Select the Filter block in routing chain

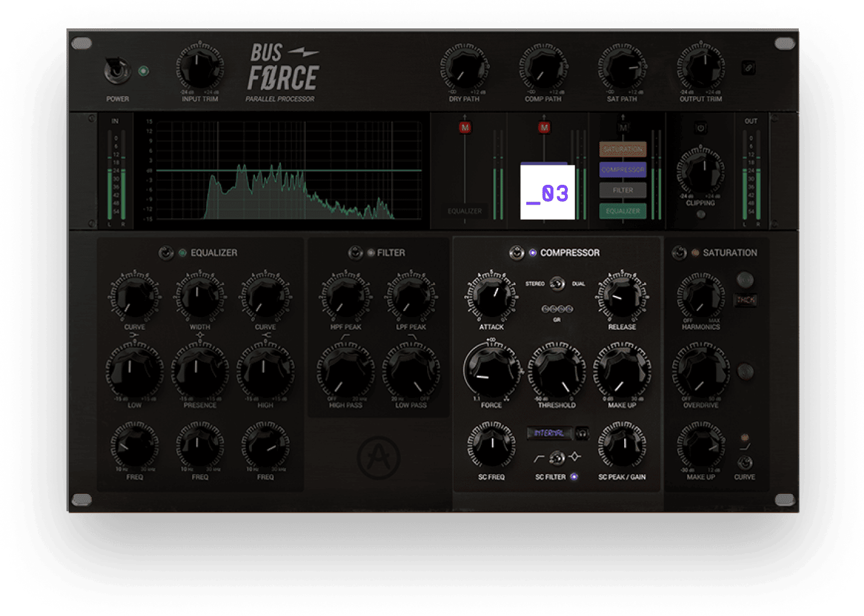pyautogui.click(x=623, y=190)
